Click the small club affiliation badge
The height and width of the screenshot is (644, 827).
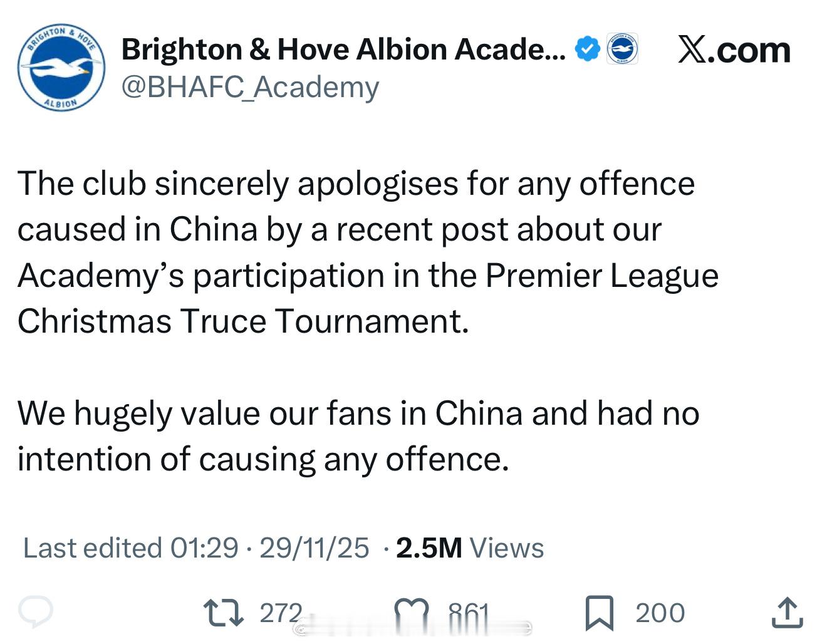click(x=622, y=49)
